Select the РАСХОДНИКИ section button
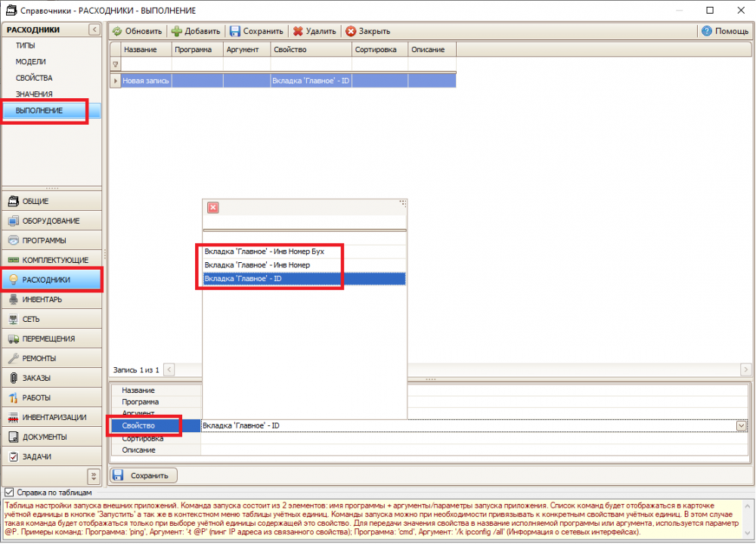Screen dimensions: 756x544 point(51,280)
